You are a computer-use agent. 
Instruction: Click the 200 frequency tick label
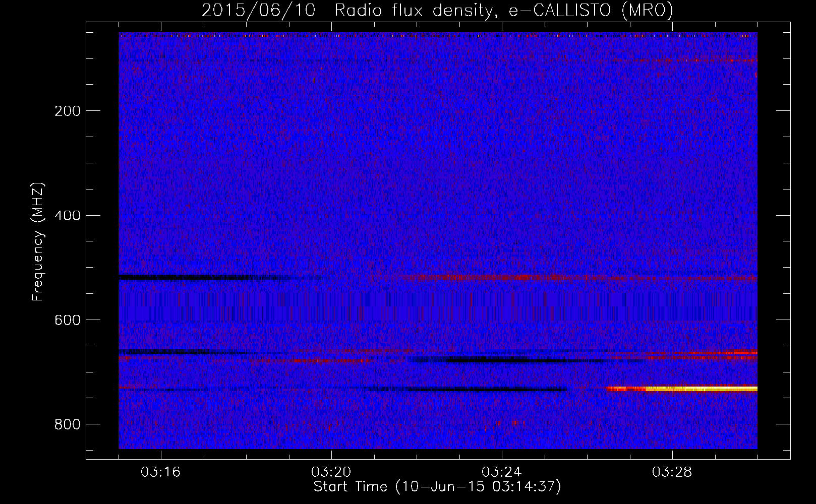click(68, 111)
